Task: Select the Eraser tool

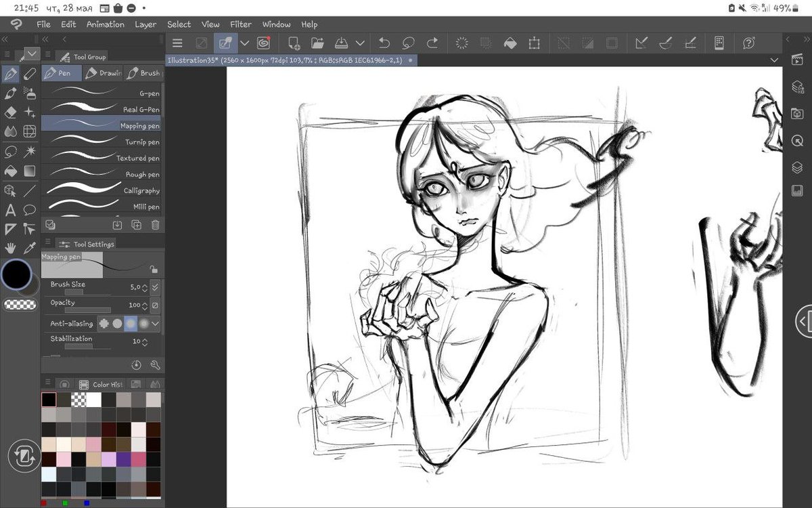Action: (10, 112)
